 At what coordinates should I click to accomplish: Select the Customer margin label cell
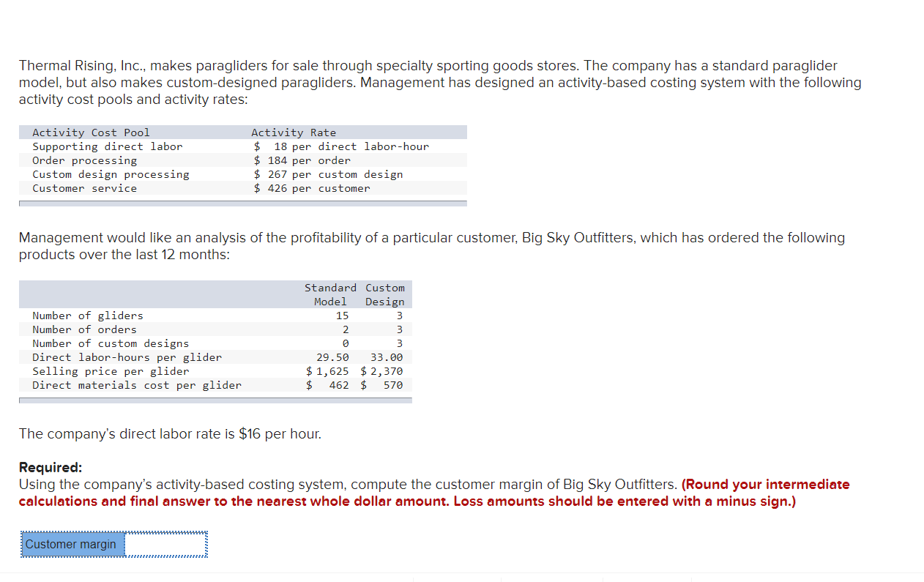(71, 544)
